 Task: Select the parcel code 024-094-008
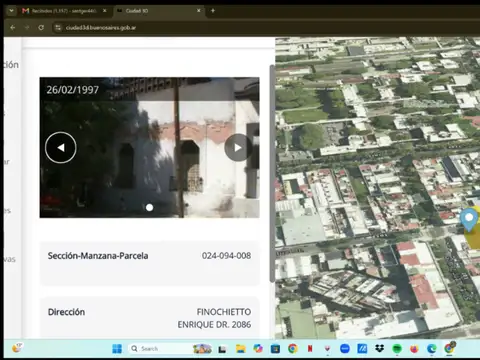click(x=226, y=256)
